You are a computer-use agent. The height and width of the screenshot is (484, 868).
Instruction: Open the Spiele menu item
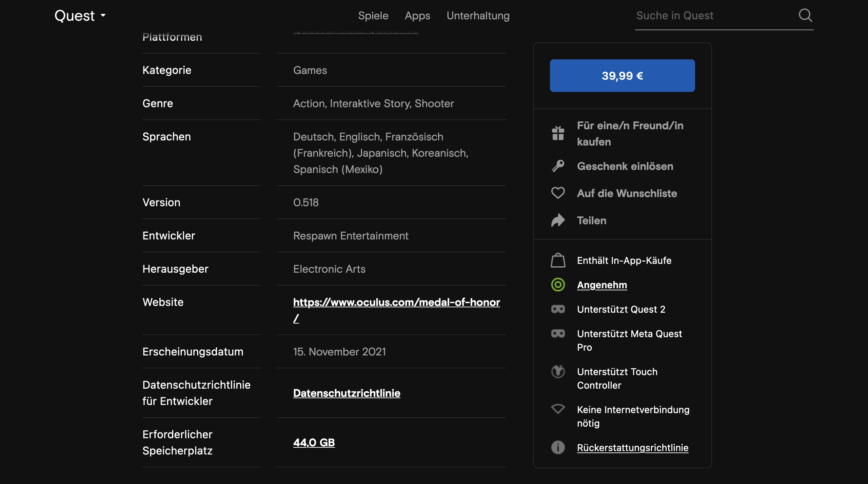coord(373,16)
